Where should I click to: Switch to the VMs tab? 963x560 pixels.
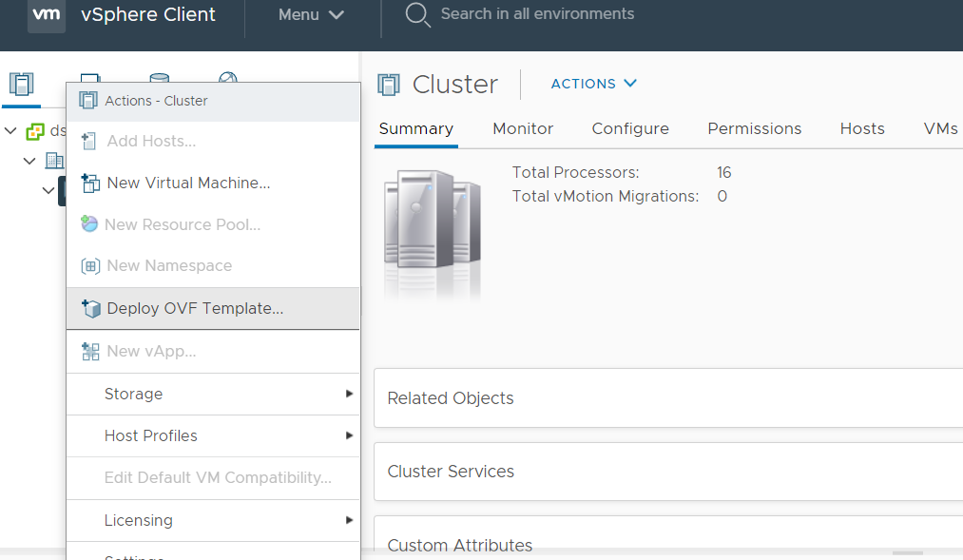point(940,129)
